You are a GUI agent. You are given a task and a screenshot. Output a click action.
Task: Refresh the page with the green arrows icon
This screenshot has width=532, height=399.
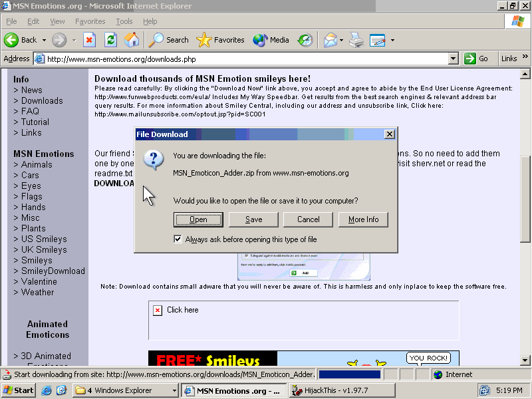(x=110, y=40)
